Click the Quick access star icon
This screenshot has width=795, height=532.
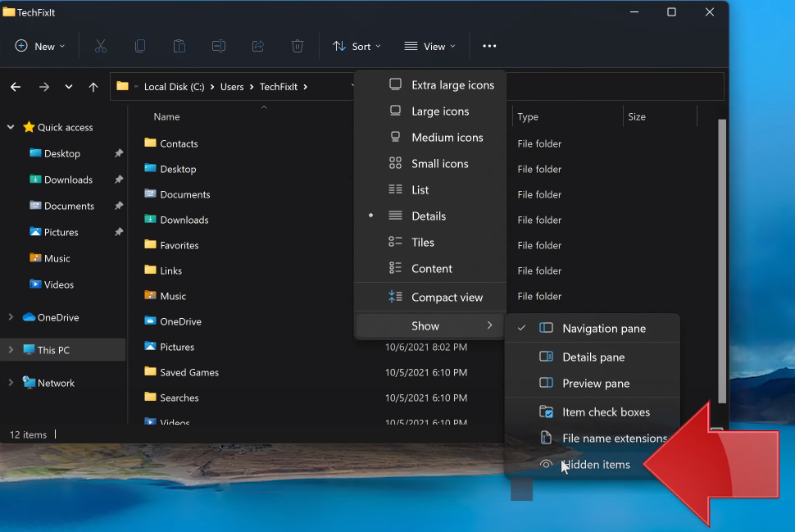tap(29, 127)
